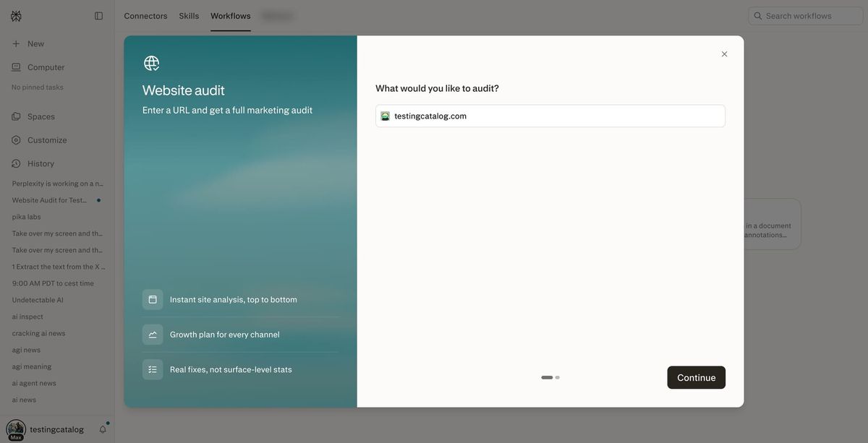This screenshot has height=443, width=868.
Task: Open Computer from the sidebar
Action: click(x=46, y=67)
